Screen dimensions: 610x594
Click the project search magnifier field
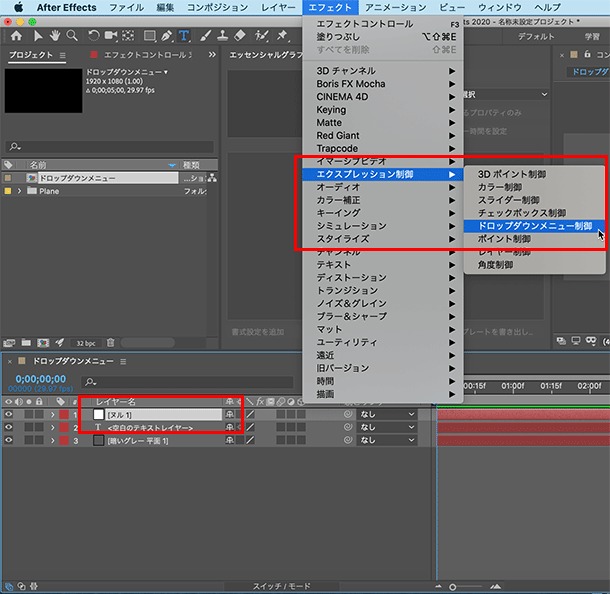click(x=110, y=147)
